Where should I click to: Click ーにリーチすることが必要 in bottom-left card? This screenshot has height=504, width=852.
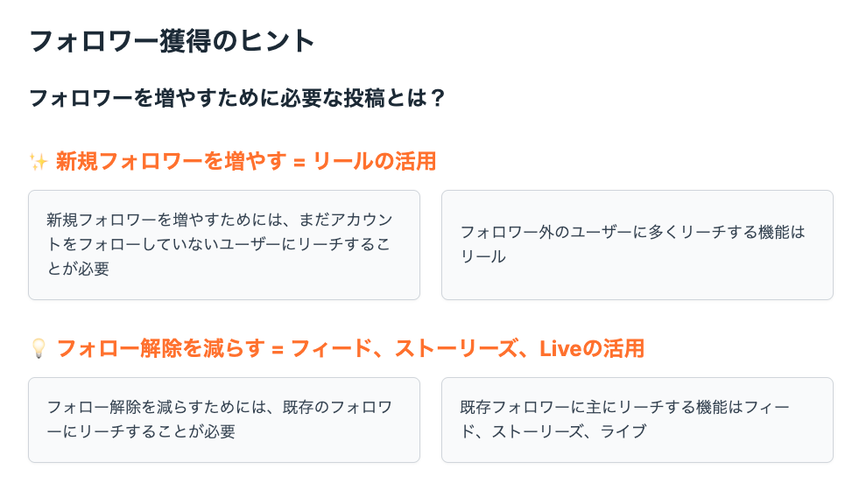tap(141, 431)
